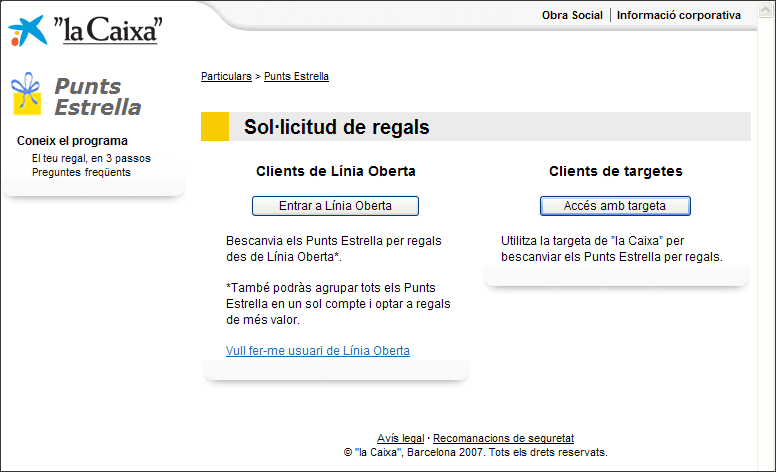Image resolution: width=776 pixels, height=472 pixels.
Task: Open the Obra Social link
Action: (572, 15)
